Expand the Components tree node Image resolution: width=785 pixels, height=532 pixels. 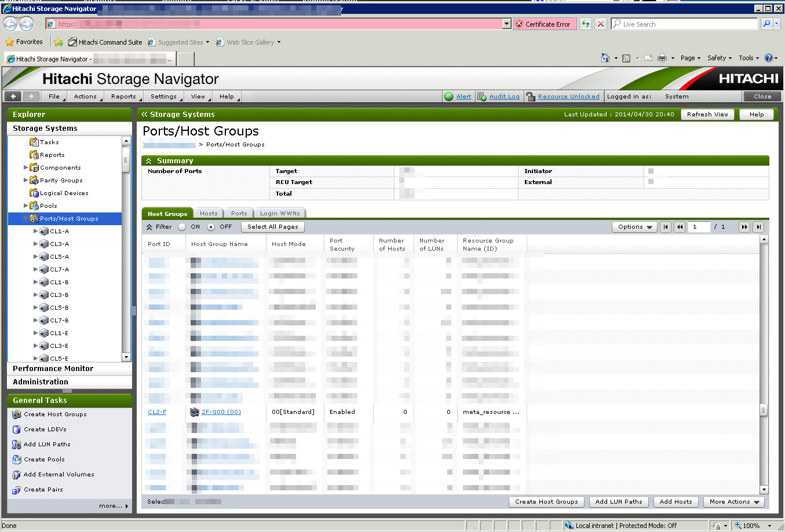coord(25,167)
